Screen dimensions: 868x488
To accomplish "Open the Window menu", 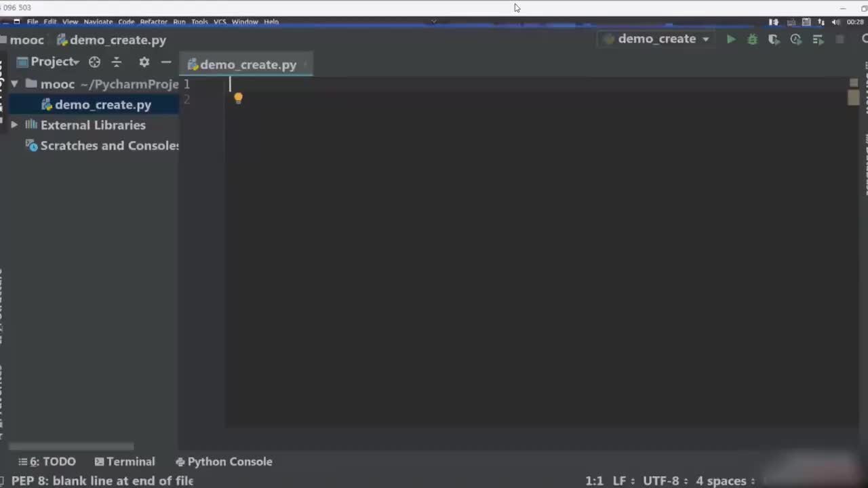I will point(245,22).
